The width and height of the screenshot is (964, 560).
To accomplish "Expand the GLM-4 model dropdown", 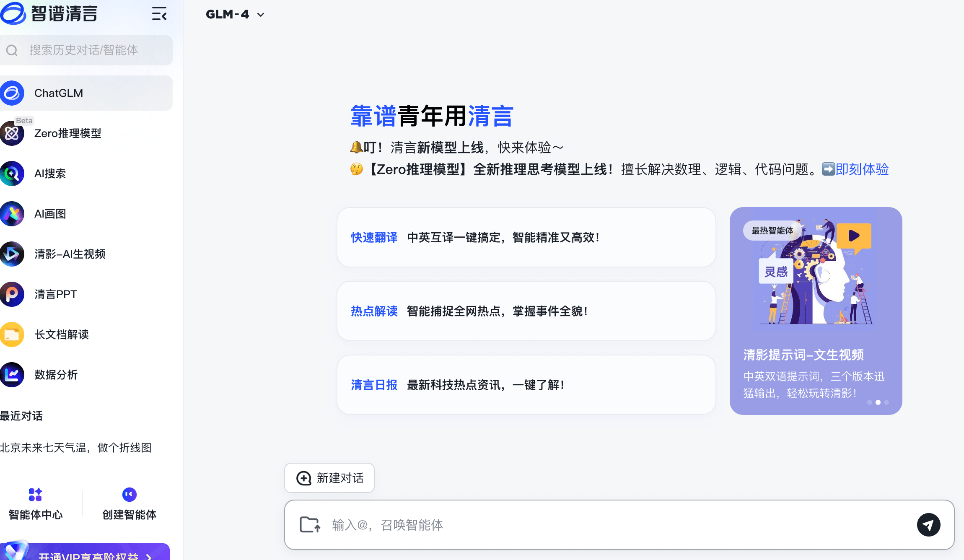I will coord(235,15).
